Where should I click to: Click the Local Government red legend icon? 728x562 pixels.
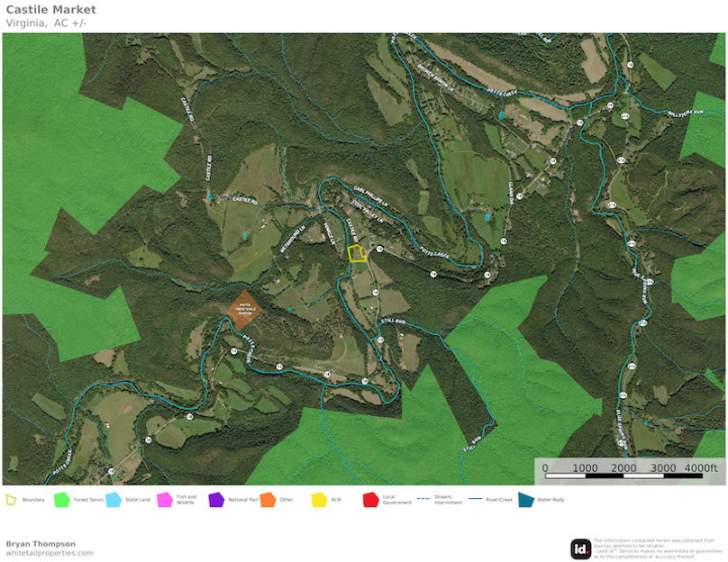(370, 497)
